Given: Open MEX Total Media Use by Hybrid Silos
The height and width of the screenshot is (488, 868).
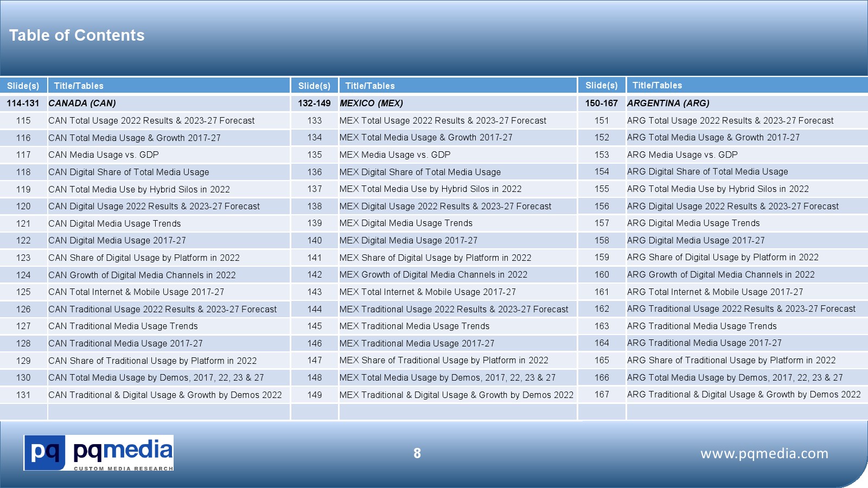Looking at the screenshot, I should 430,189.
